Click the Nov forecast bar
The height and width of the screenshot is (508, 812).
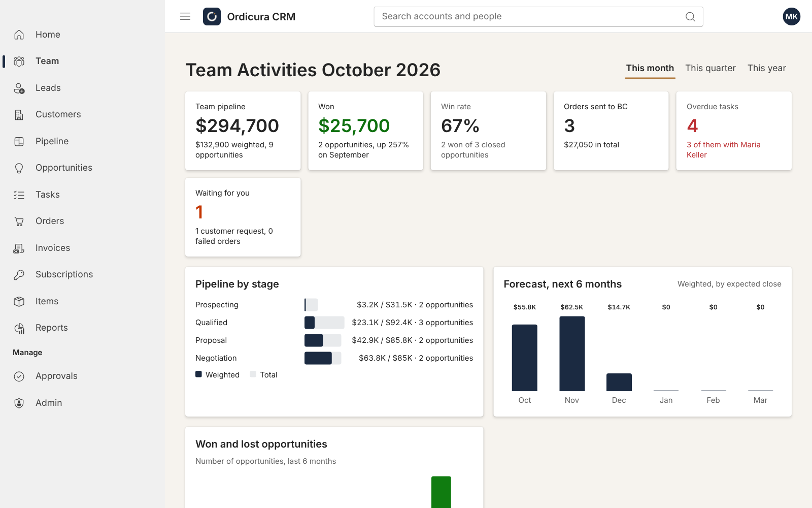[572, 354]
